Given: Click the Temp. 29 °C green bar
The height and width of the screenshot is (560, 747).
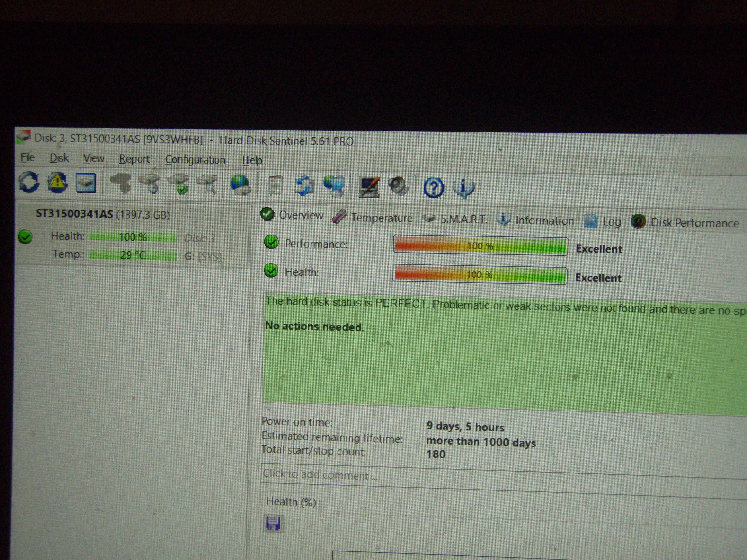Looking at the screenshot, I should [133, 254].
